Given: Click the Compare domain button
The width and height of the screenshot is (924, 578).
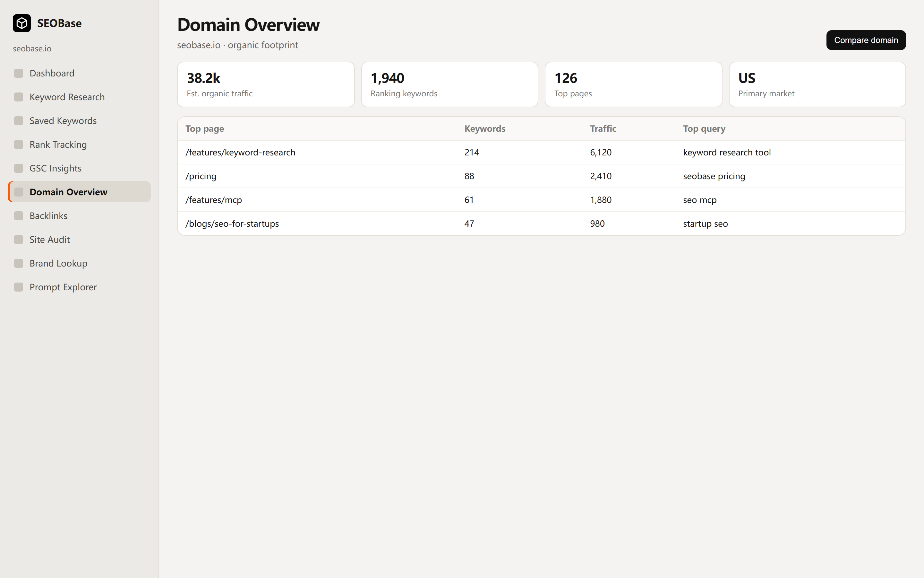Looking at the screenshot, I should click(866, 40).
